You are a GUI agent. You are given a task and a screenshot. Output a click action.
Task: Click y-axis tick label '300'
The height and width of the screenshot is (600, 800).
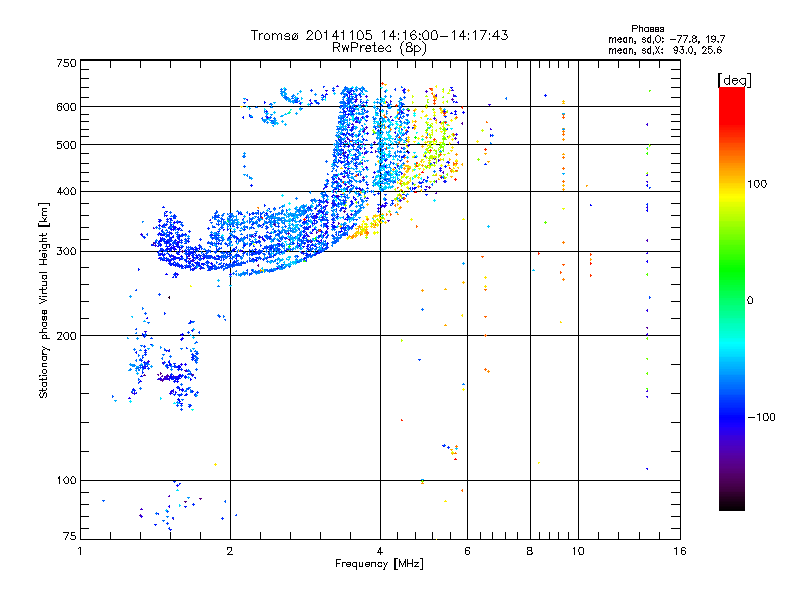(66, 252)
